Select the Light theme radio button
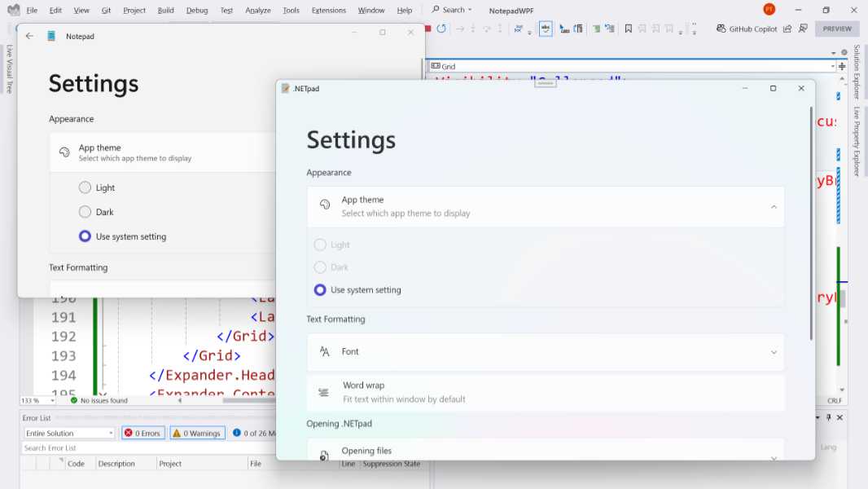This screenshot has height=489, width=868. tap(86, 187)
